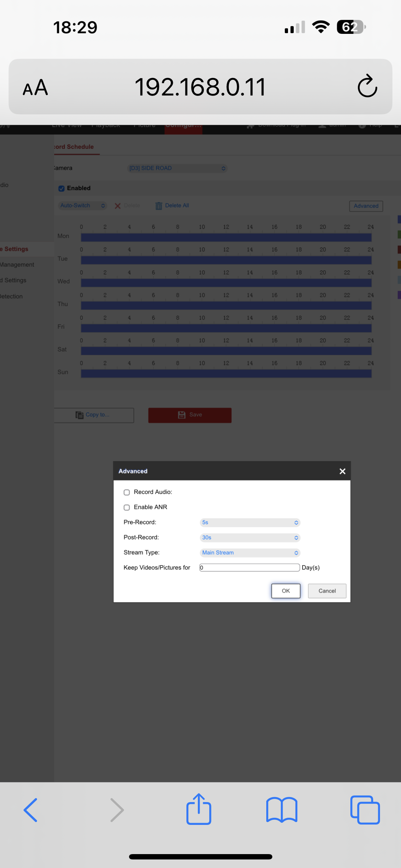This screenshot has height=868, width=401.
Task: Focus the Keep Videos/Pictures days field
Action: [x=249, y=568]
